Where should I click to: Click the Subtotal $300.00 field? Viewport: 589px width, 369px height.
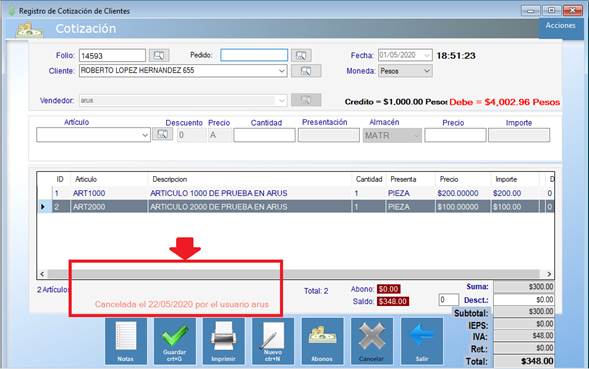524,312
